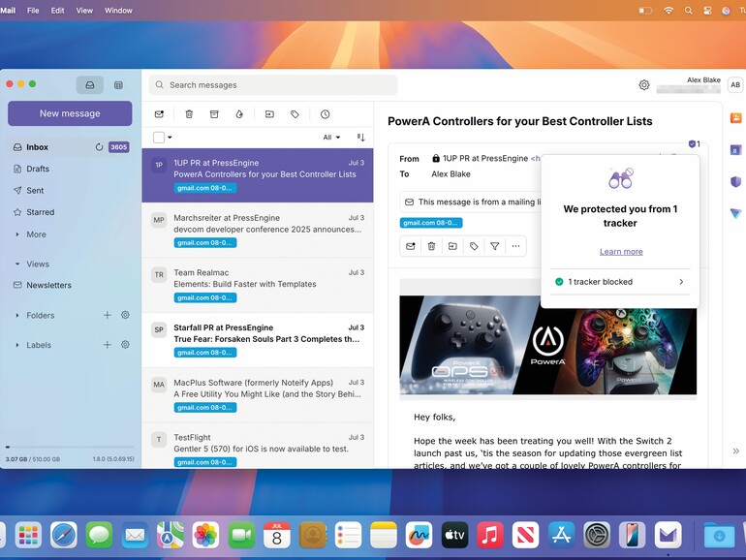
Task: Open the View menu
Action: click(x=84, y=10)
